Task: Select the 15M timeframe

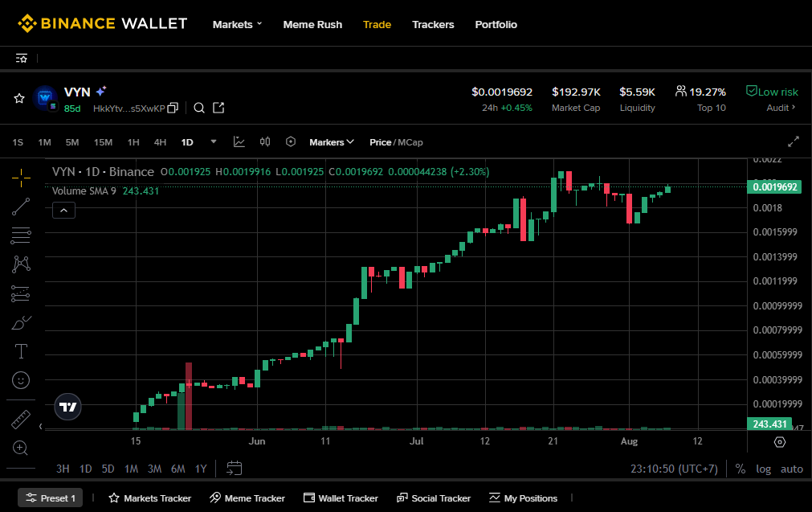Action: pyautogui.click(x=103, y=142)
